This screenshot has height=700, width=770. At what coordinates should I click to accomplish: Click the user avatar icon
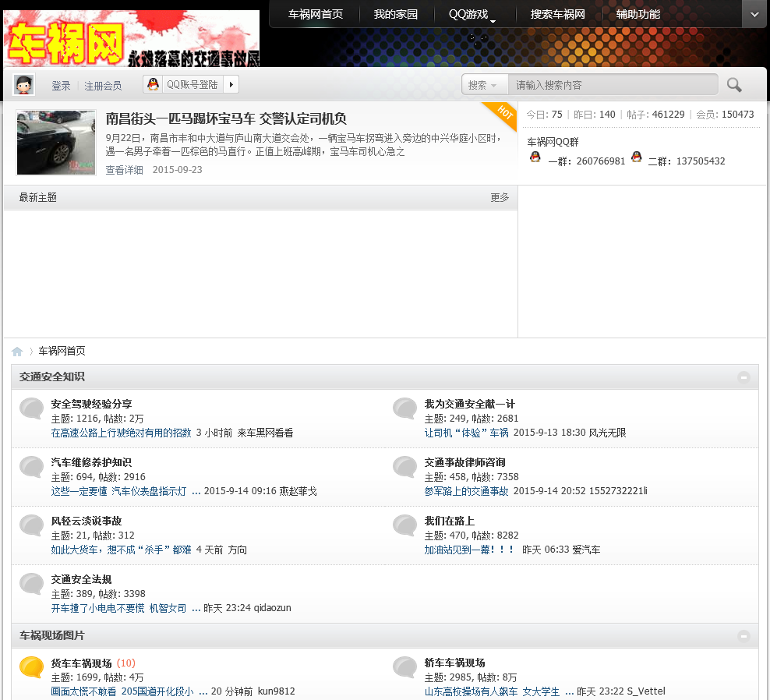coord(23,85)
